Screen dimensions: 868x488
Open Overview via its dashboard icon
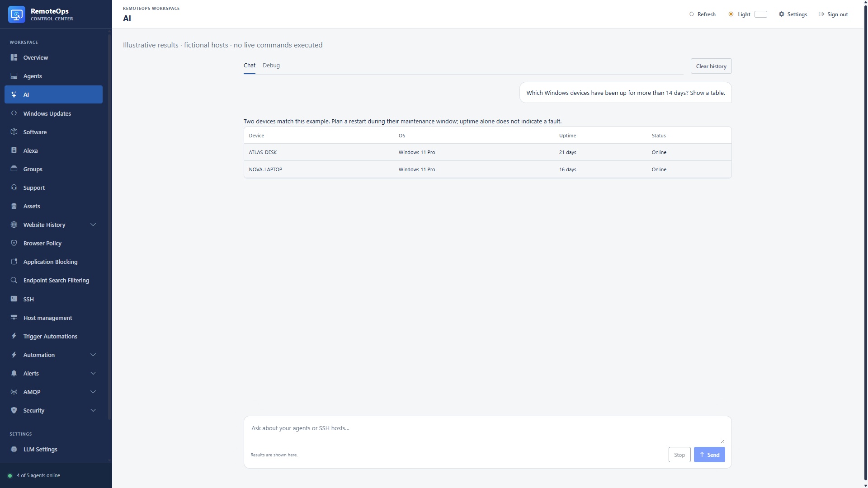[x=14, y=57]
